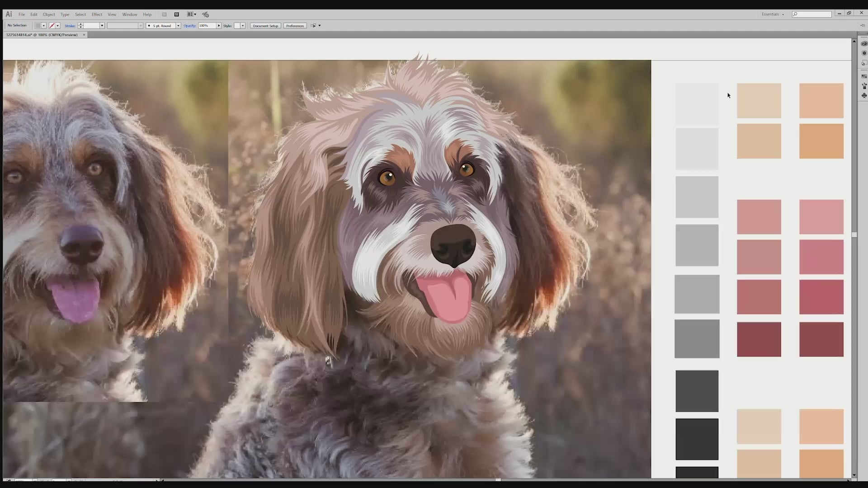Viewport: 868px width, 488px height.
Task: Click the Fill color box
Action: click(38, 26)
